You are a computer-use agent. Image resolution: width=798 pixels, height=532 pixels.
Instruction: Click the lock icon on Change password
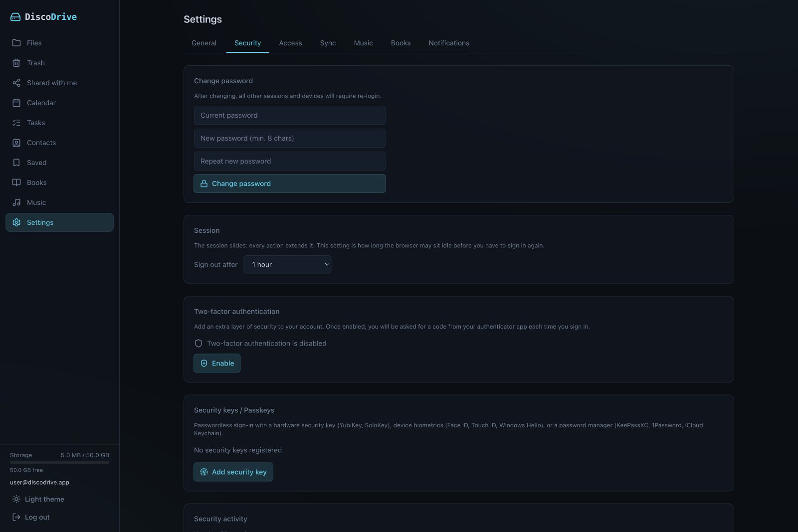(204, 183)
